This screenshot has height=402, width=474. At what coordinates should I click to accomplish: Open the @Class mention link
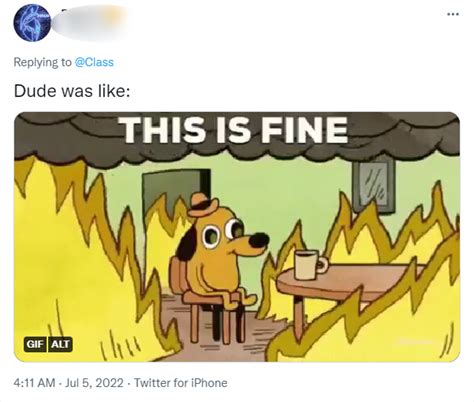tap(94, 62)
